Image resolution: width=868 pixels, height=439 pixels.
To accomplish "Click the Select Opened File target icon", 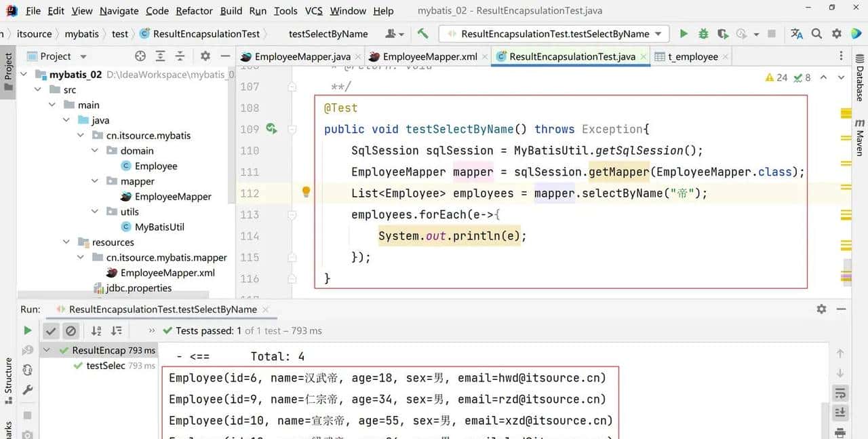I will 140,56.
